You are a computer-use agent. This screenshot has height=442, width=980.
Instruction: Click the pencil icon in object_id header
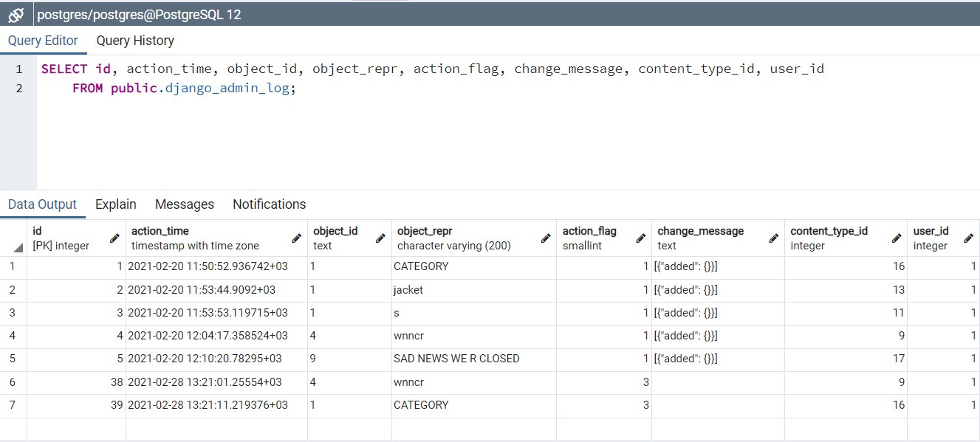[x=380, y=238]
